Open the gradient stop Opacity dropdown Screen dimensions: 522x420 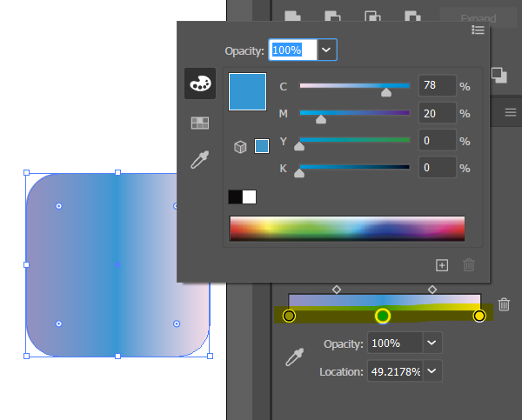(x=432, y=343)
